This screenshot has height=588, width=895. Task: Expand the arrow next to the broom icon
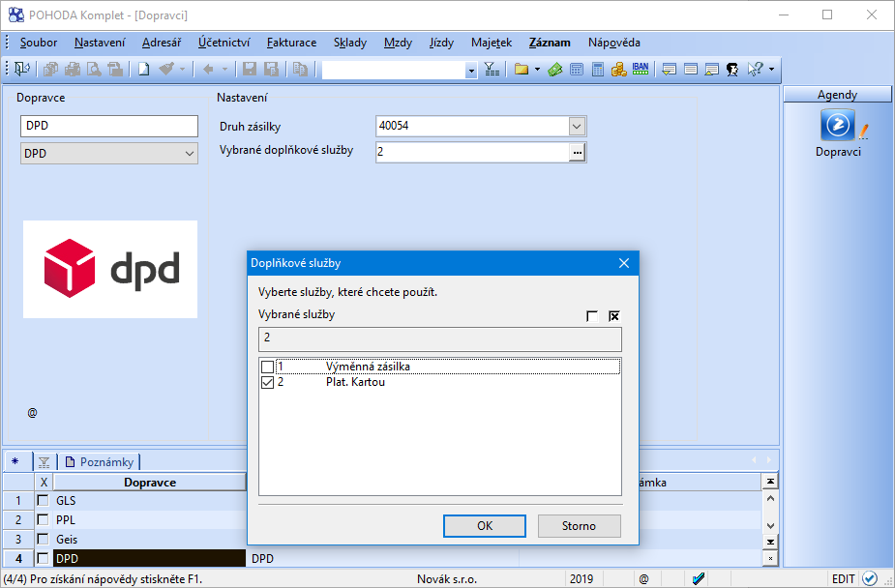(x=183, y=70)
